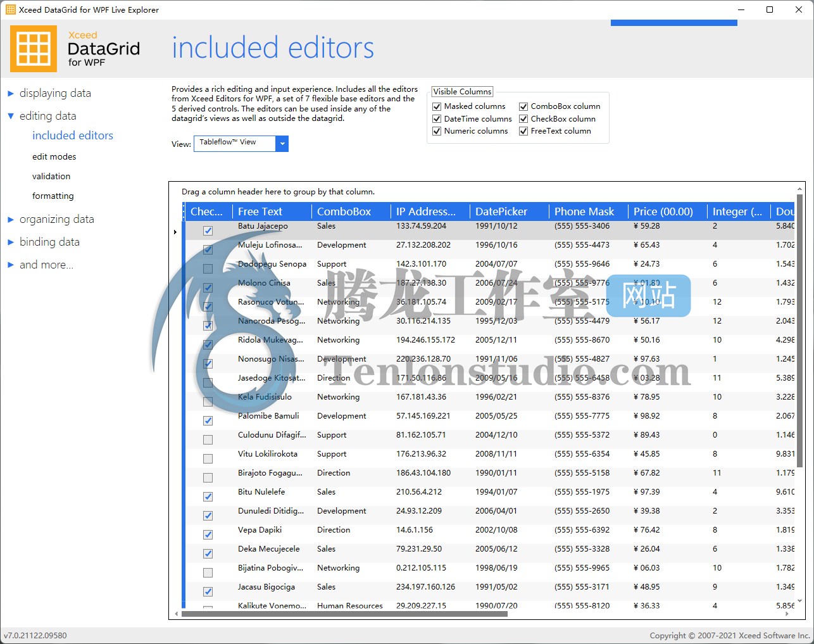The image size is (814, 644).
Task: Expand the displaying data section
Action: point(11,94)
